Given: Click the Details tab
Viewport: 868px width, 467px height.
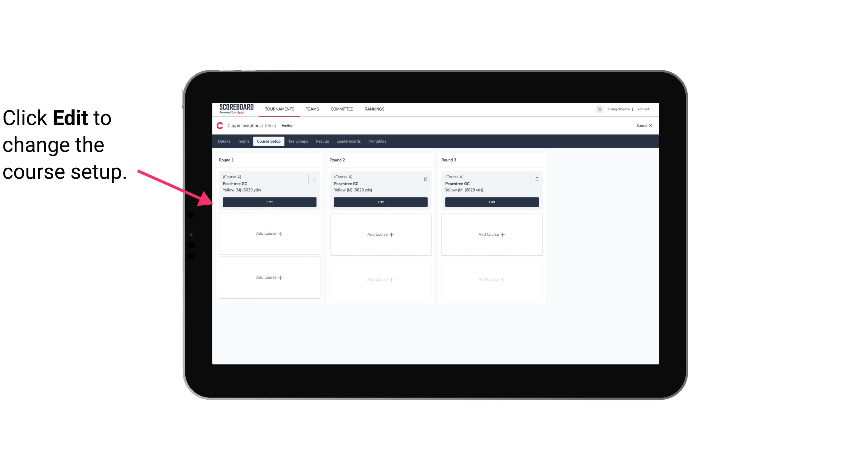Looking at the screenshot, I should pyautogui.click(x=225, y=141).
